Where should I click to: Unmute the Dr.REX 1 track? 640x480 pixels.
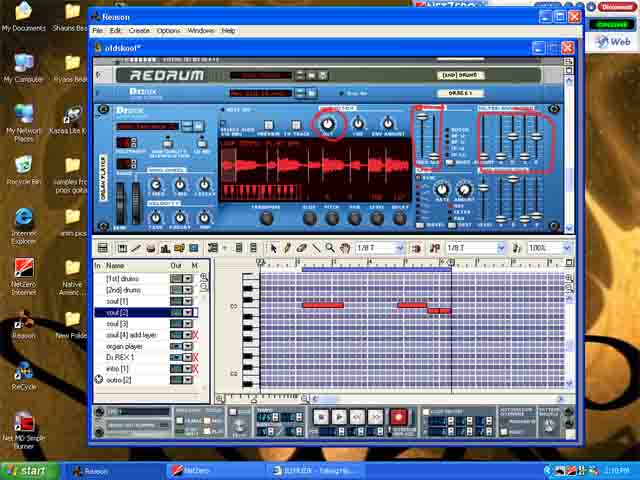coord(195,358)
